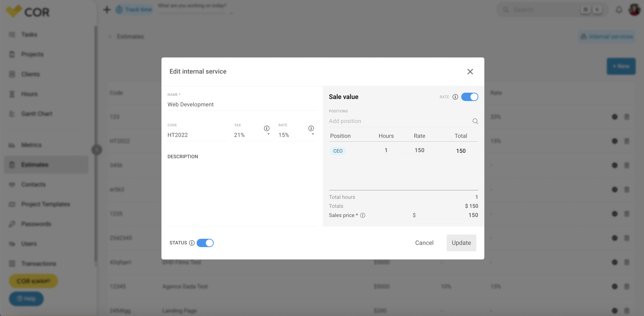Click status dot icon in row 123
This screenshot has height=316, width=644.
coord(614,117)
